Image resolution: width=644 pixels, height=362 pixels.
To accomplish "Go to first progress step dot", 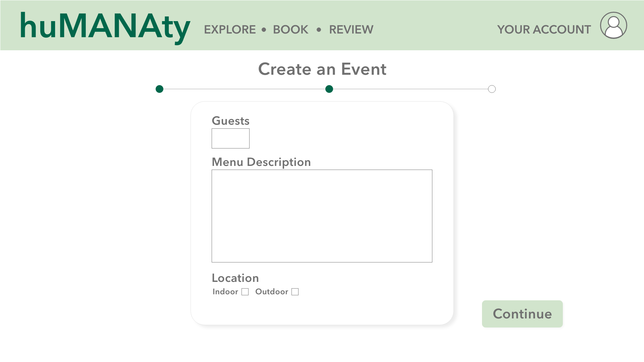I will tap(160, 89).
